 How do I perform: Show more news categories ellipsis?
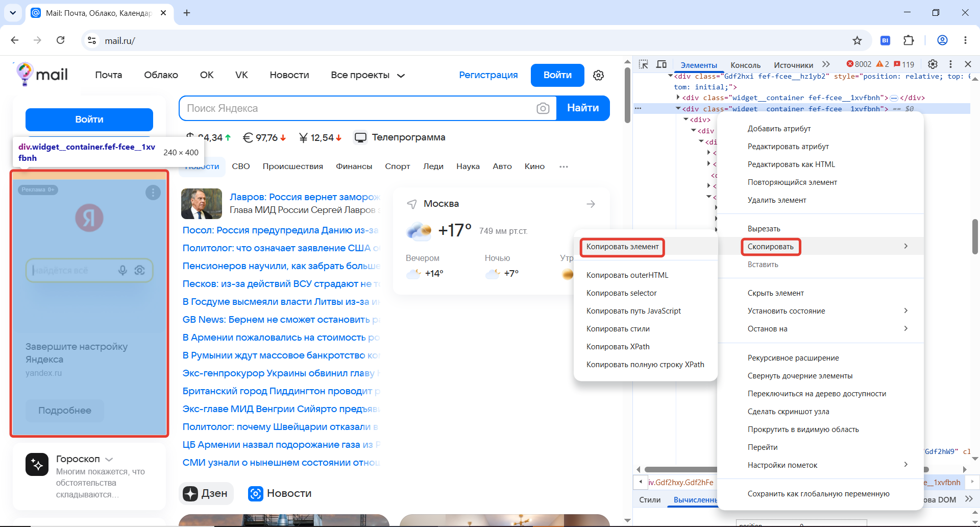[x=563, y=166]
